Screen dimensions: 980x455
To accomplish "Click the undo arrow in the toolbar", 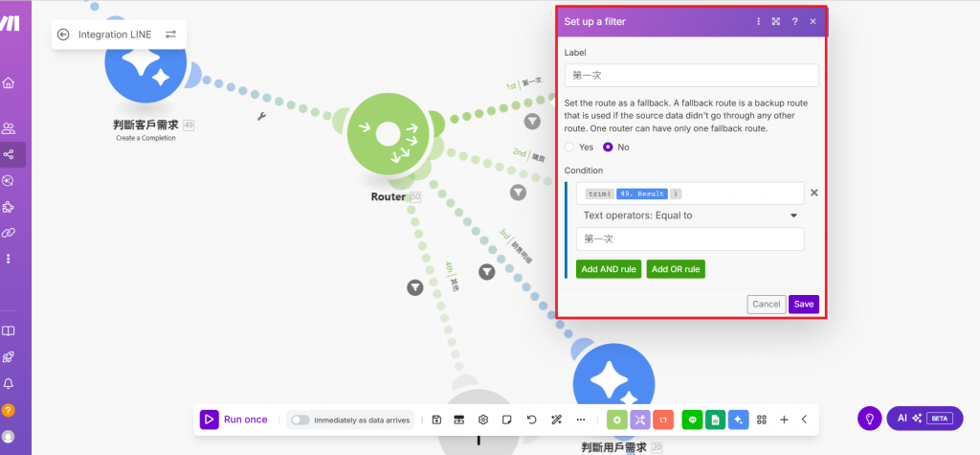I will [x=531, y=420].
